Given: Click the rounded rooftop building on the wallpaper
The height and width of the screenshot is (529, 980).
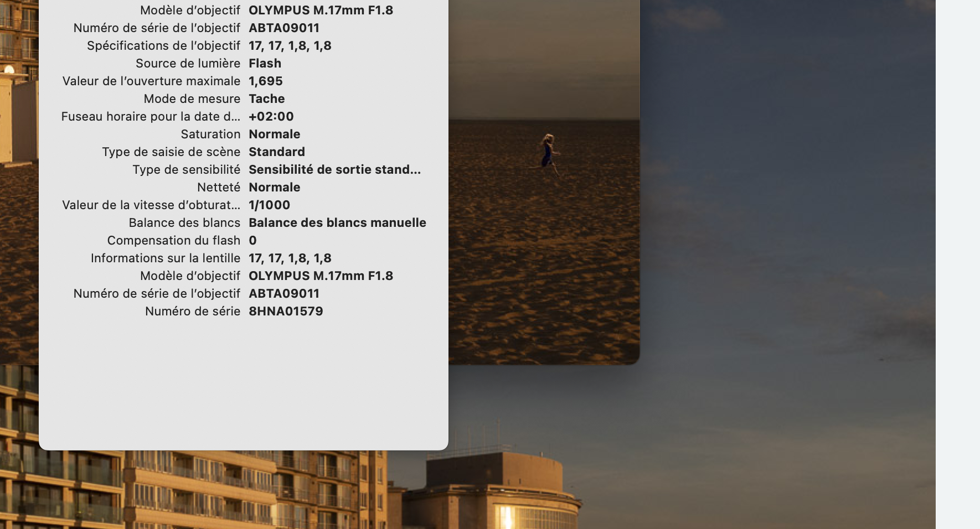Looking at the screenshot, I should click(493, 491).
